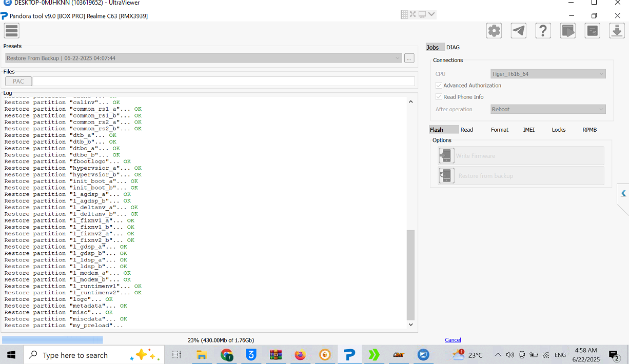Click the UltraViewer fullscreen arrows icon
Viewport: 629px width, 364px height.
(413, 14)
